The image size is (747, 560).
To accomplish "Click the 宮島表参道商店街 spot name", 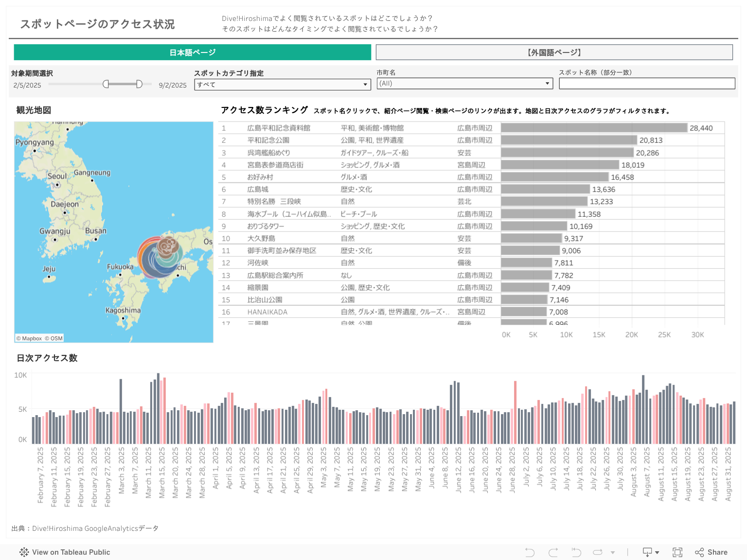I will click(x=275, y=165).
